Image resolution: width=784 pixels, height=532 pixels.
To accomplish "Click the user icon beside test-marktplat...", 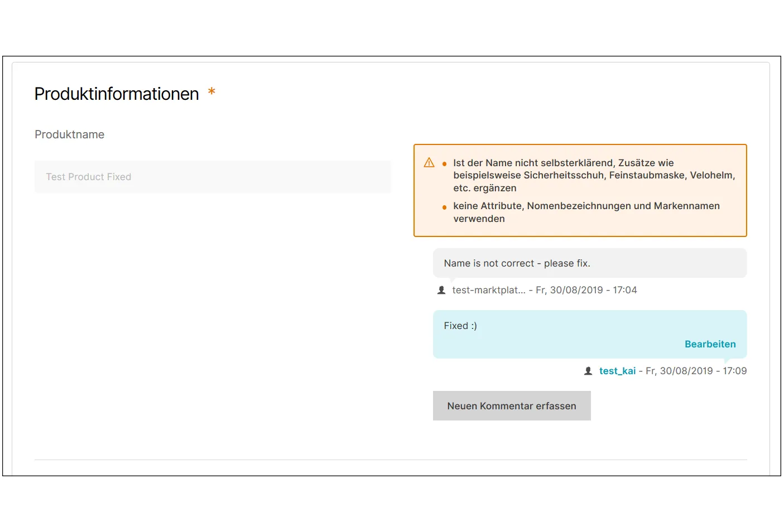I will click(441, 290).
